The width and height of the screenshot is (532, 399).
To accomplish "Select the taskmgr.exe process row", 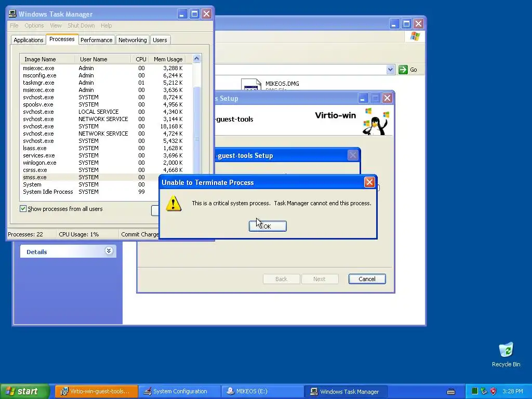I will (x=106, y=83).
